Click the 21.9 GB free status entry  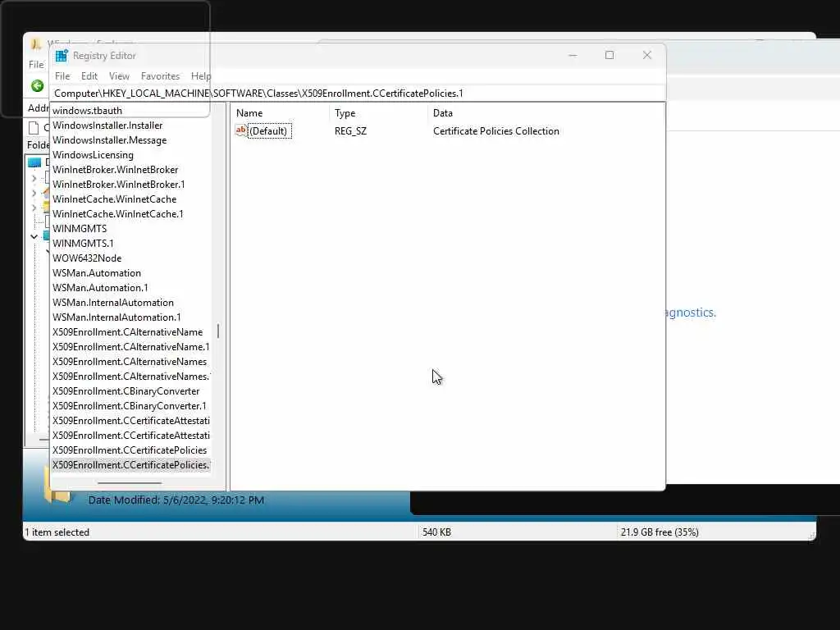660,532
